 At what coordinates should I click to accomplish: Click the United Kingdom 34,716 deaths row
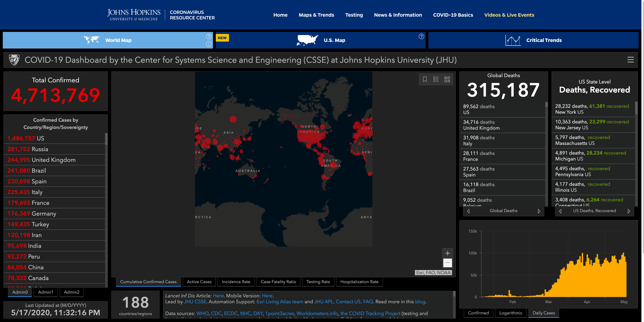tap(502, 125)
